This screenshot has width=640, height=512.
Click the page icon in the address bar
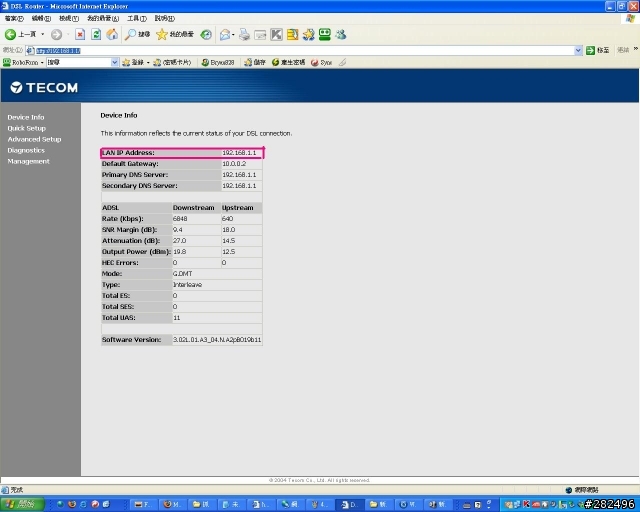pos(30,51)
